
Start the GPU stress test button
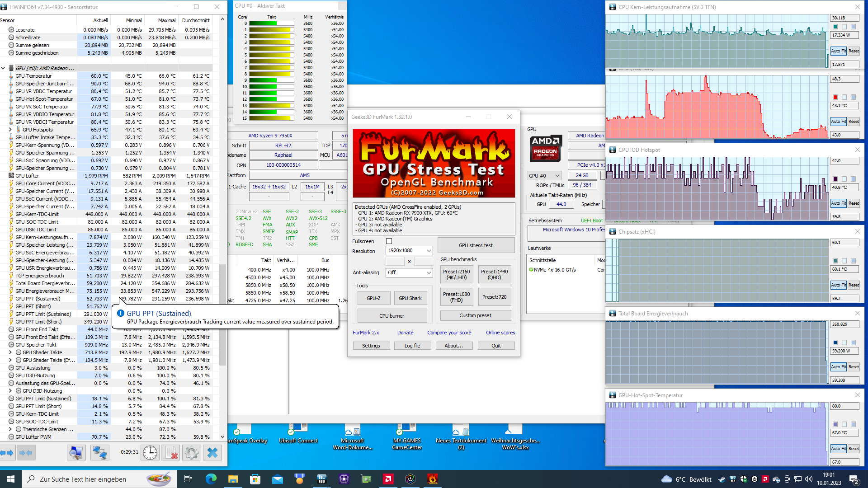pyautogui.click(x=476, y=245)
